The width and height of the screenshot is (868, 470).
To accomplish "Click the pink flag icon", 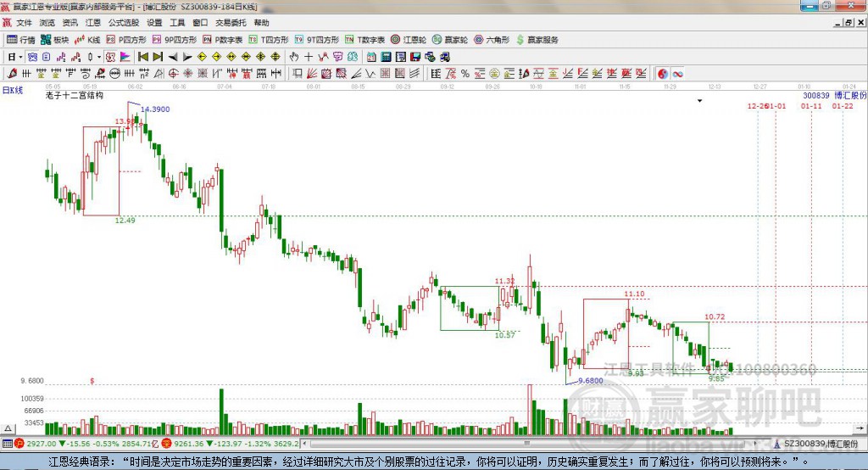I will (125, 57).
